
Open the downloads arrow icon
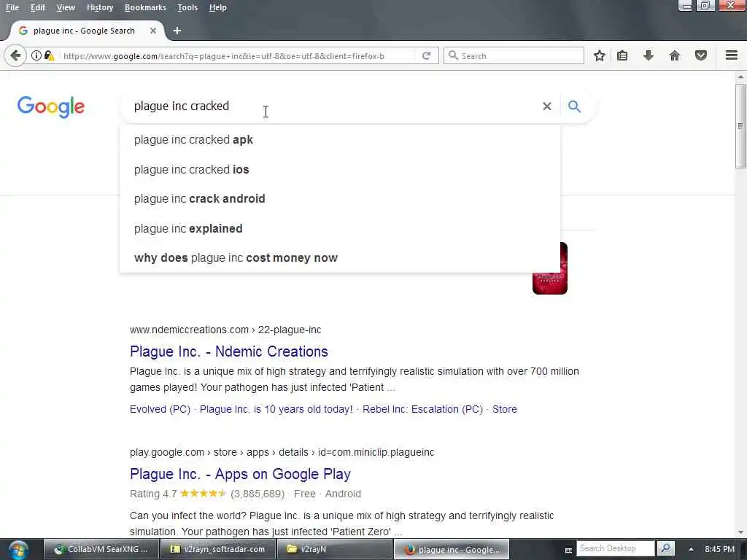click(x=649, y=55)
